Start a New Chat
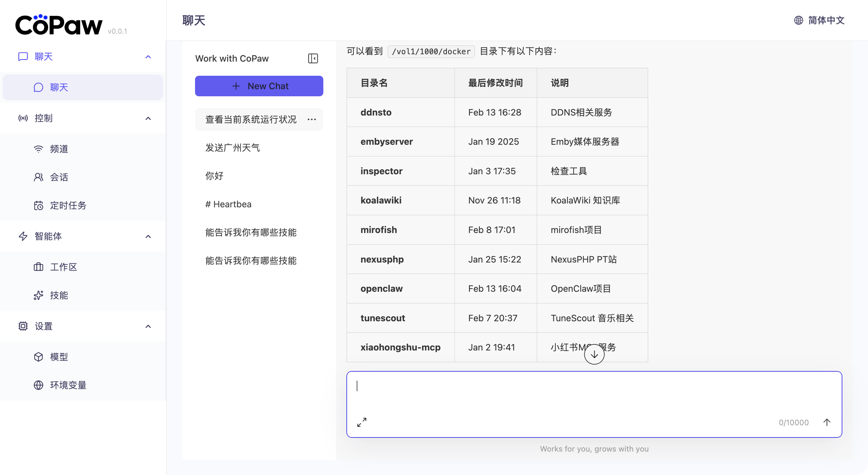Viewport: 868px width, 475px height. click(x=259, y=86)
